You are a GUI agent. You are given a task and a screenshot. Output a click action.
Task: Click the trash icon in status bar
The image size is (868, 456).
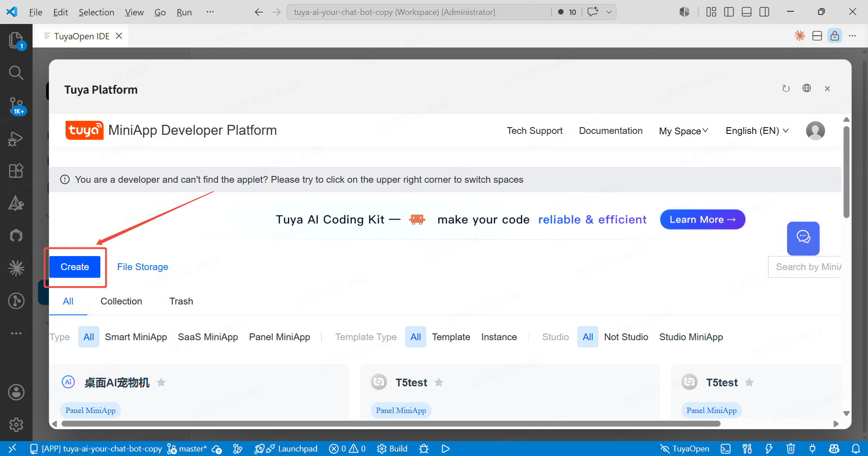[x=791, y=449]
